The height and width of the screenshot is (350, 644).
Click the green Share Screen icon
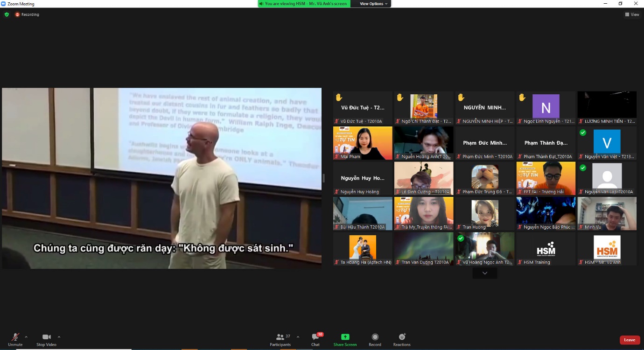pyautogui.click(x=345, y=337)
